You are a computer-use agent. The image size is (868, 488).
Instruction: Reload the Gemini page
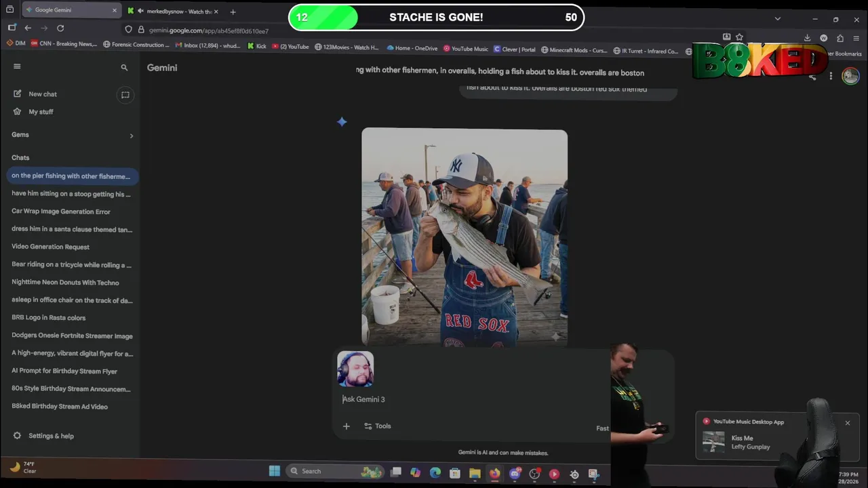pos(60,28)
